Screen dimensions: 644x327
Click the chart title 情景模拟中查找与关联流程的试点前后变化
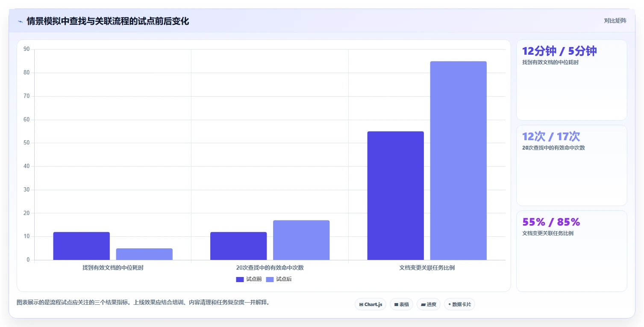click(108, 21)
